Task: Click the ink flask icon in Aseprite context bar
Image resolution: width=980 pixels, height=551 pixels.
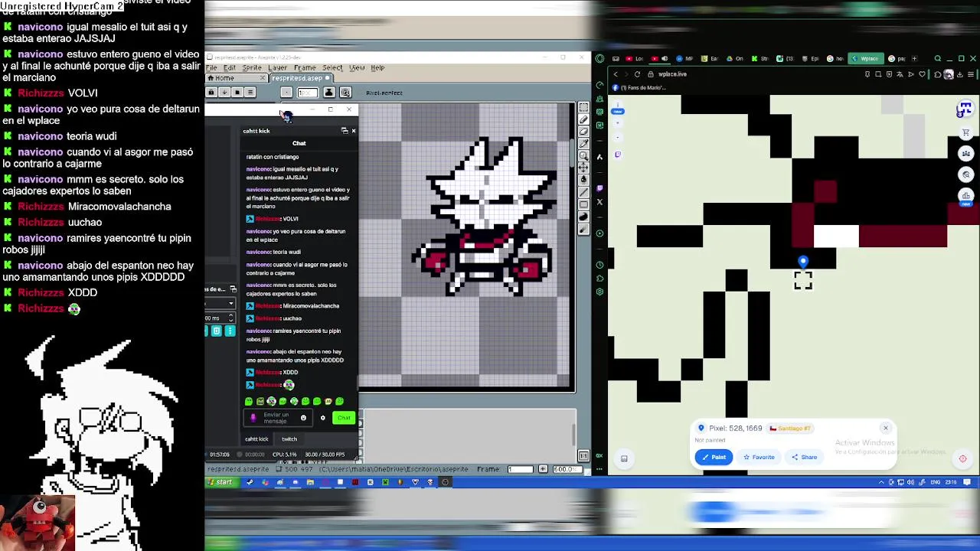Action: (328, 93)
